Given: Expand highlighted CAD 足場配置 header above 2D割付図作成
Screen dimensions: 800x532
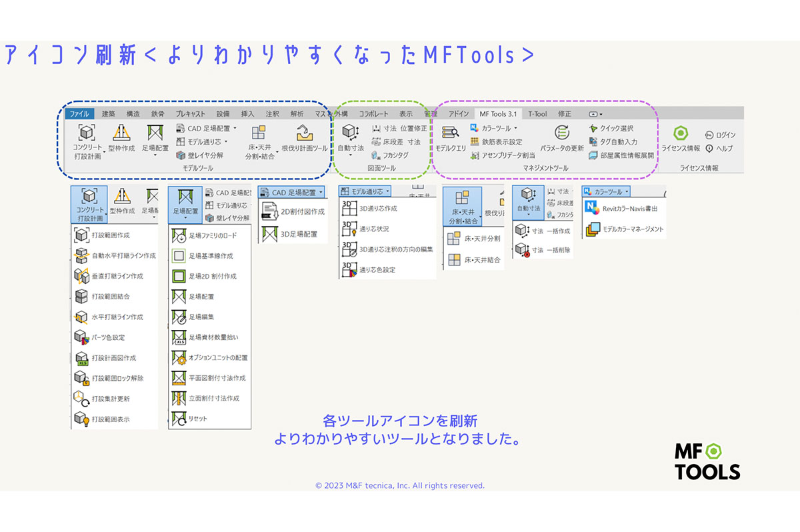Looking at the screenshot, I should (292, 192).
